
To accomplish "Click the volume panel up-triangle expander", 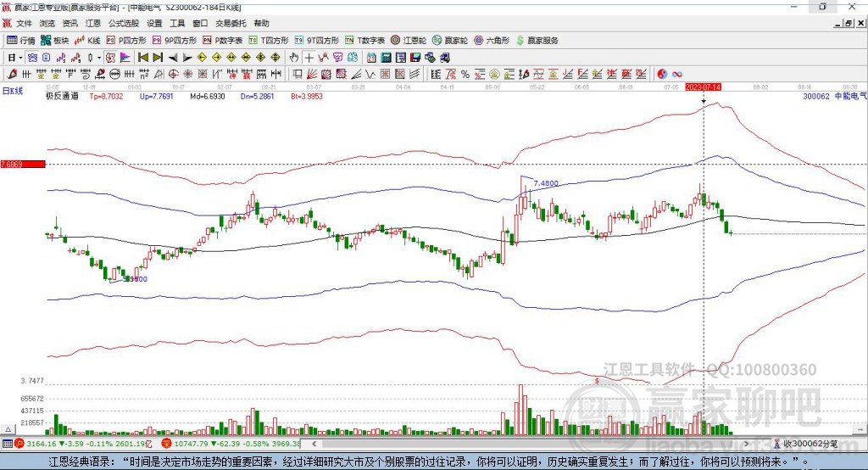I will [x=8, y=429].
